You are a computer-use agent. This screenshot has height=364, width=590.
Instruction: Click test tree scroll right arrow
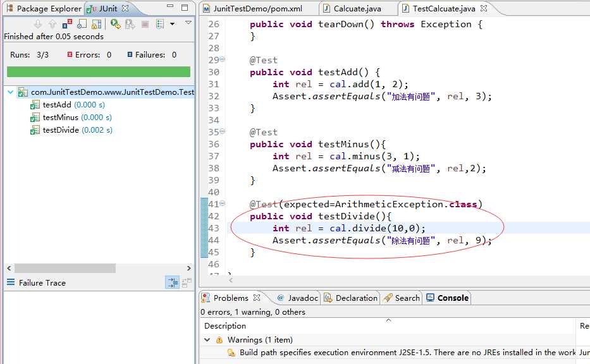click(x=189, y=268)
